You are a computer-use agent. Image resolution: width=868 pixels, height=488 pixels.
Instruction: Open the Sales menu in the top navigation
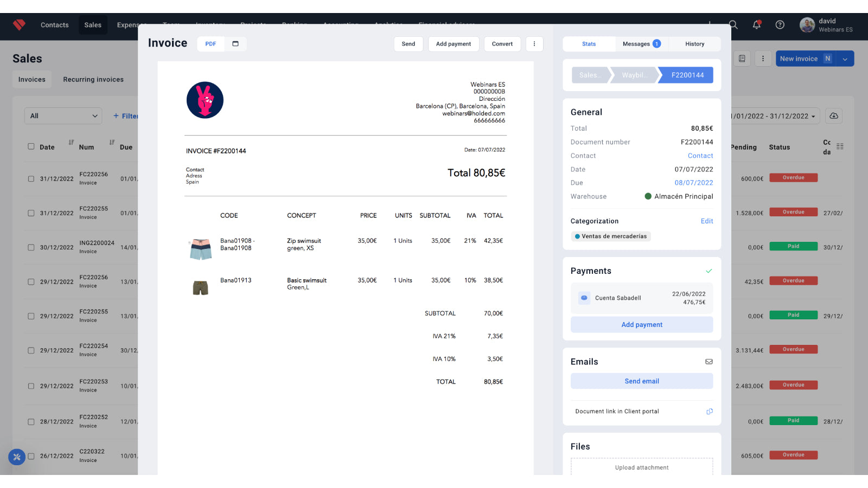pyautogui.click(x=93, y=24)
